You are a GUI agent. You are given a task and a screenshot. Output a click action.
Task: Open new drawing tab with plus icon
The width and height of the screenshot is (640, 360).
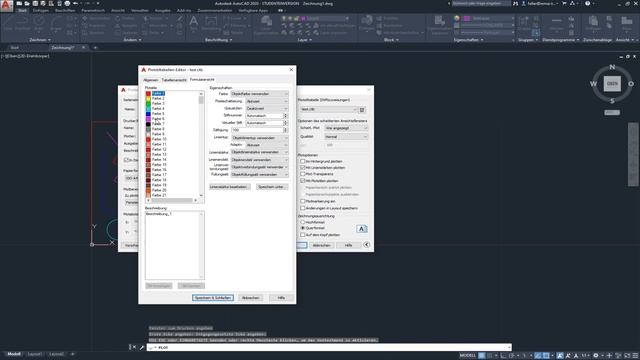click(x=95, y=48)
